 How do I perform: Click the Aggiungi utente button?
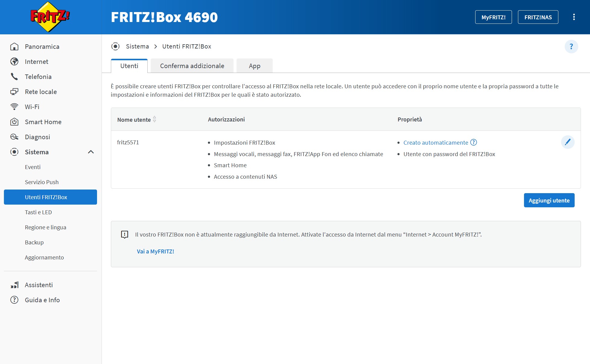click(549, 200)
